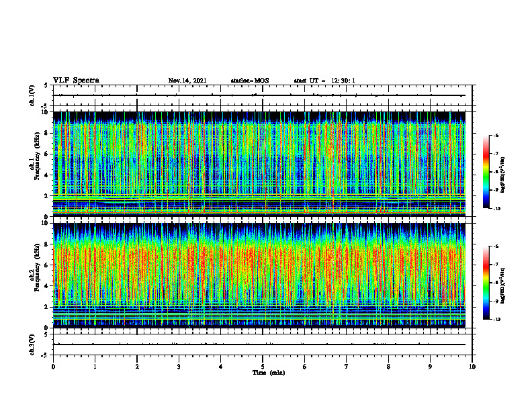The width and height of the screenshot is (532, 411).
Task: Click the ch.3 voltage waveform trace
Action: click(259, 345)
